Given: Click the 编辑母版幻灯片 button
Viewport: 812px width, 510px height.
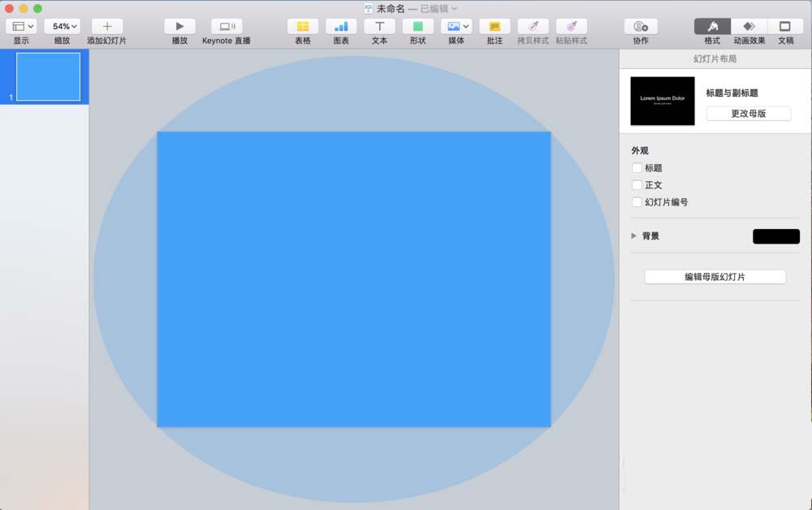Looking at the screenshot, I should pos(715,277).
